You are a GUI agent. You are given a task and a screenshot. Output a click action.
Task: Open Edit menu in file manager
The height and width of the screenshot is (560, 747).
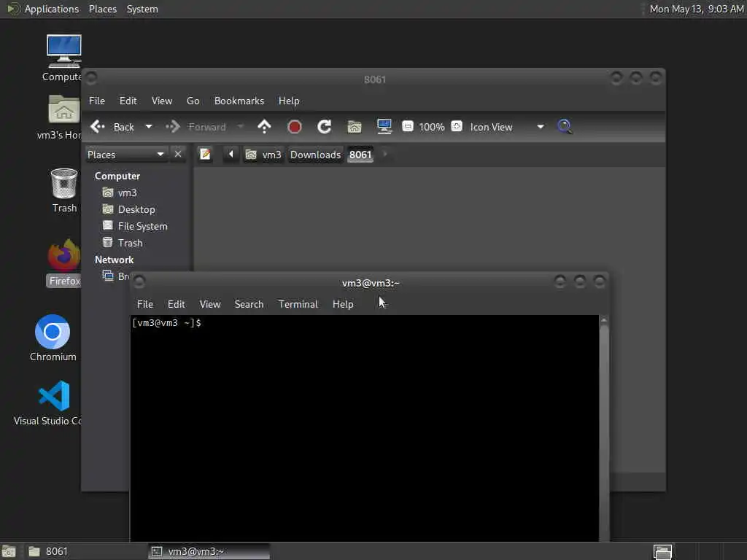(128, 101)
